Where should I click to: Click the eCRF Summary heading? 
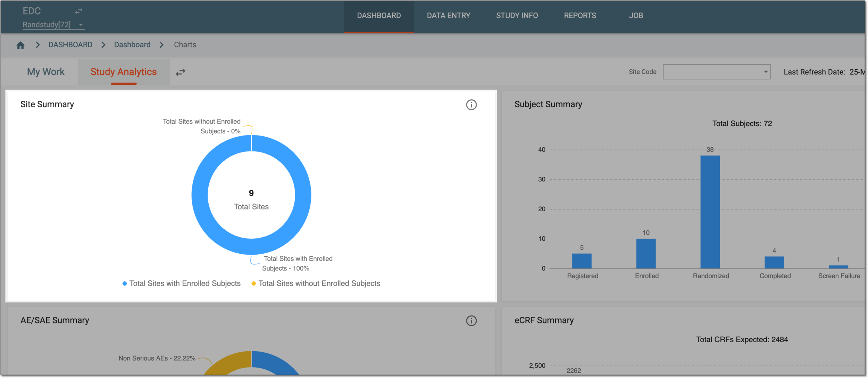(x=544, y=320)
